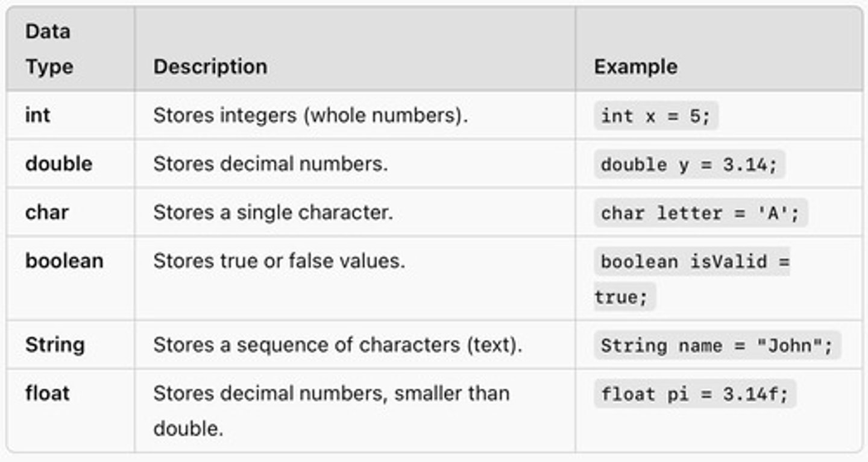Select the "String" data type cell

tap(55, 345)
